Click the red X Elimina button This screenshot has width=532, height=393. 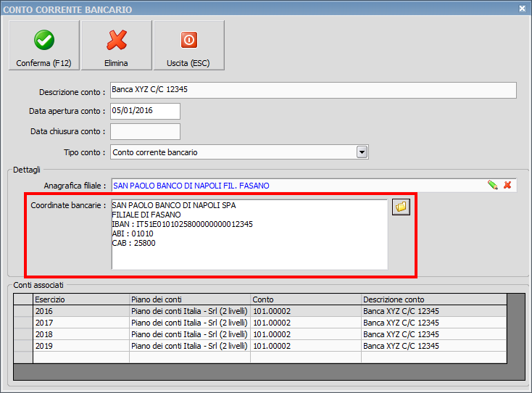click(x=117, y=46)
